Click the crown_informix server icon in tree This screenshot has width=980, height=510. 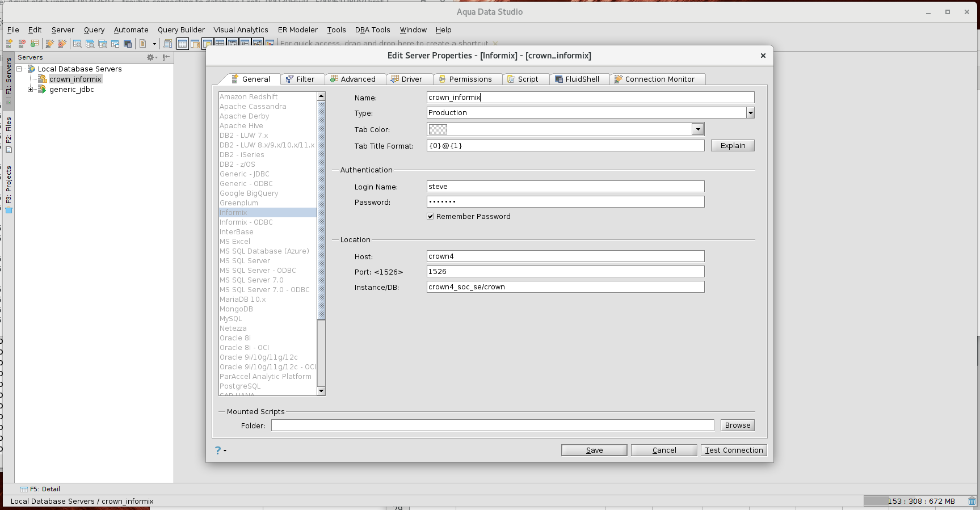(x=42, y=79)
